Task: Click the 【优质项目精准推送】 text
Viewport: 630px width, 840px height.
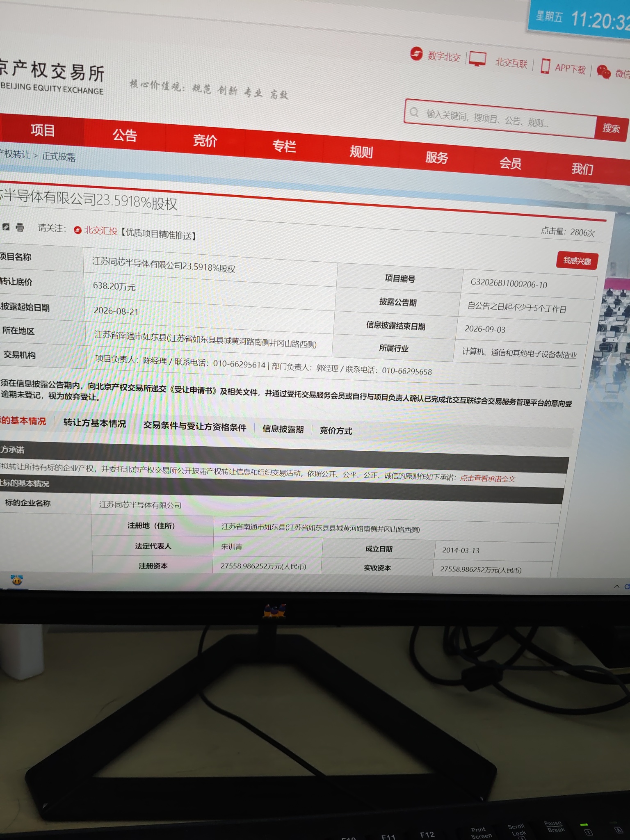Action: click(159, 234)
